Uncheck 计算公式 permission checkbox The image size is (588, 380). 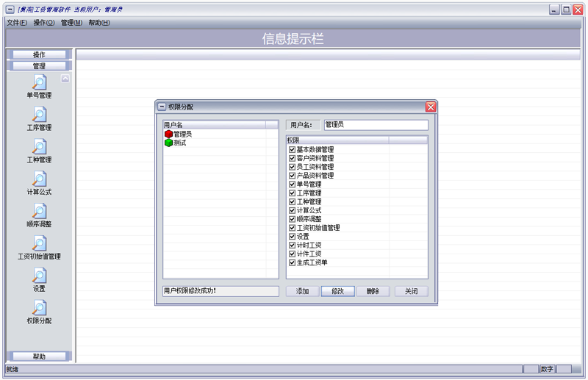coord(292,210)
